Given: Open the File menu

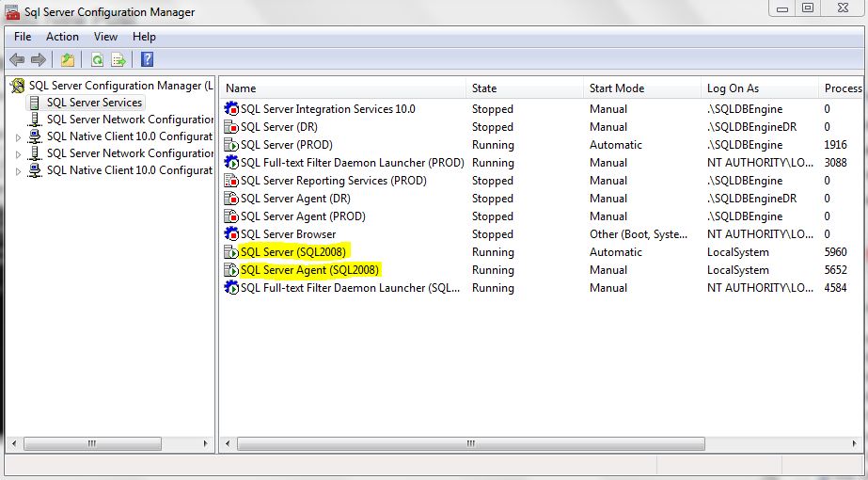Looking at the screenshot, I should tap(23, 37).
